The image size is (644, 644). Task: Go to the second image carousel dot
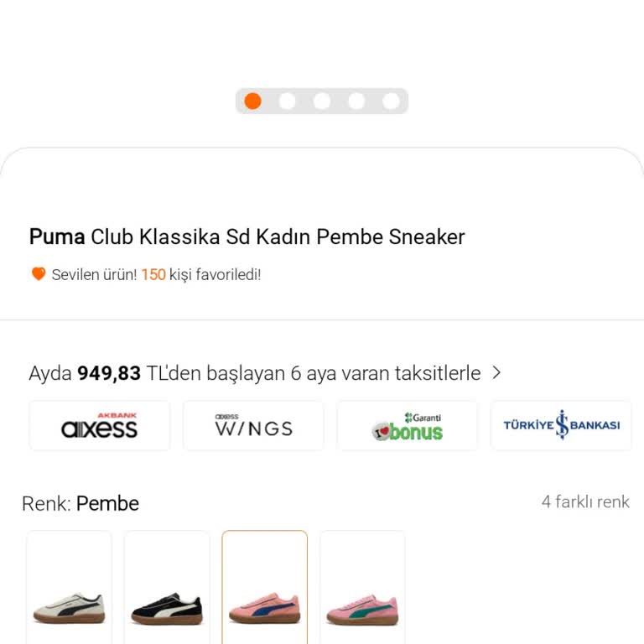[287, 101]
